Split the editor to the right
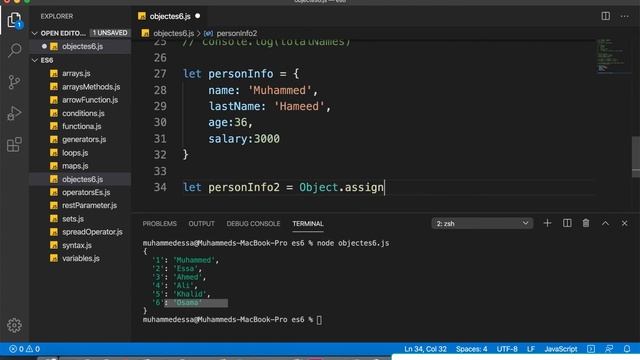Viewport: 640px width, 360px height. click(x=606, y=16)
